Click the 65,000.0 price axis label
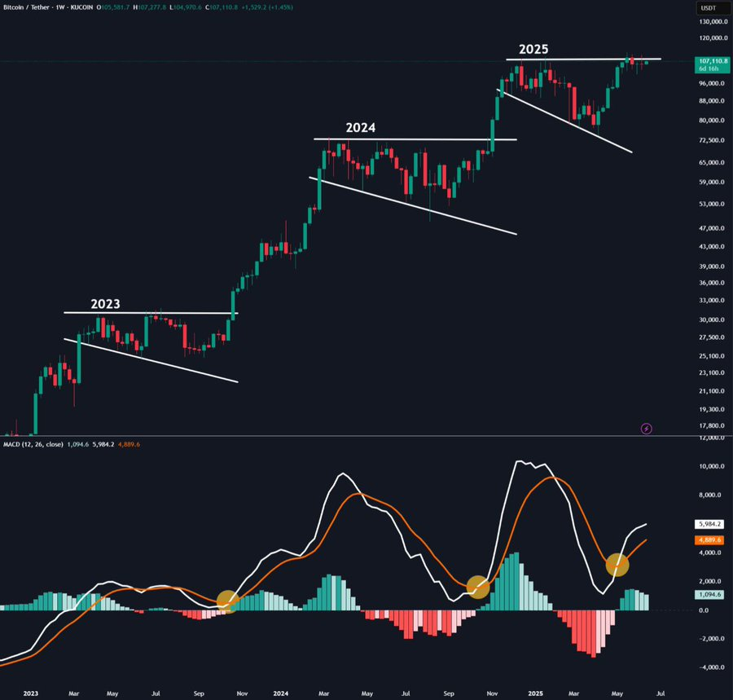 712,163
